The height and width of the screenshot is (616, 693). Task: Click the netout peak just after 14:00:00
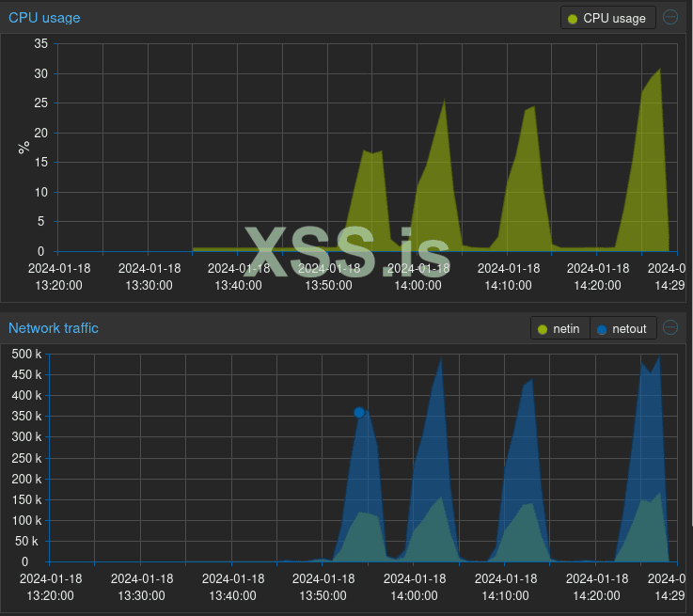[x=441, y=358]
